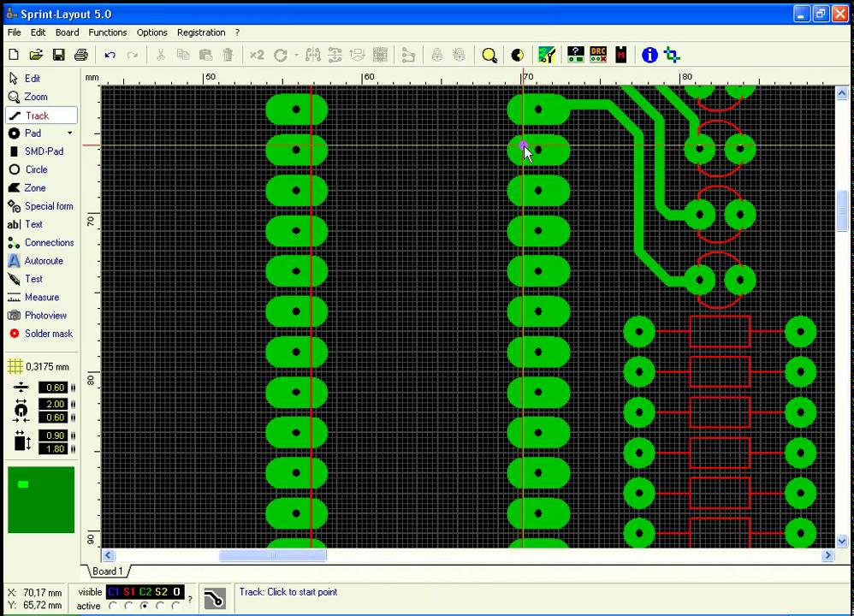Open the component question-mark panel icon
Image resolution: width=854 pixels, height=616 pixels.
coord(575,55)
